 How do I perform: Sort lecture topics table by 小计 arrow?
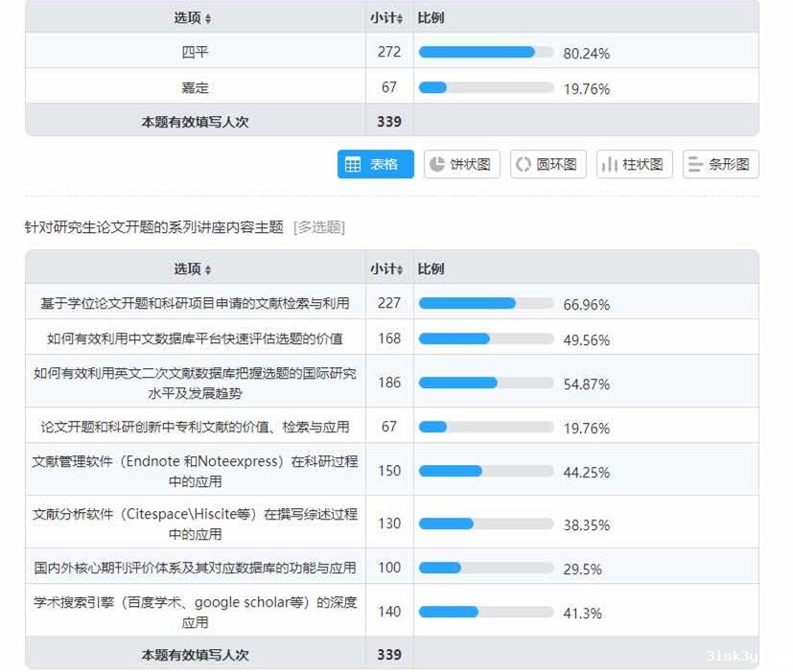point(401,270)
